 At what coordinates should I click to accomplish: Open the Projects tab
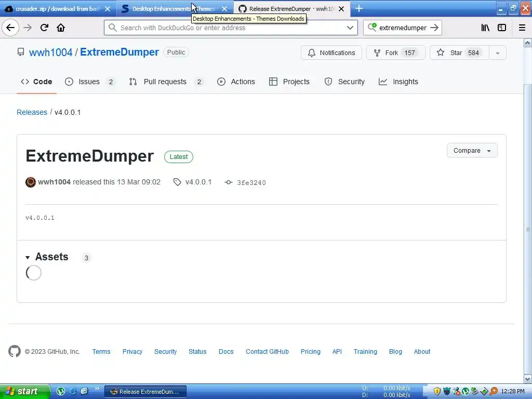pyautogui.click(x=289, y=82)
